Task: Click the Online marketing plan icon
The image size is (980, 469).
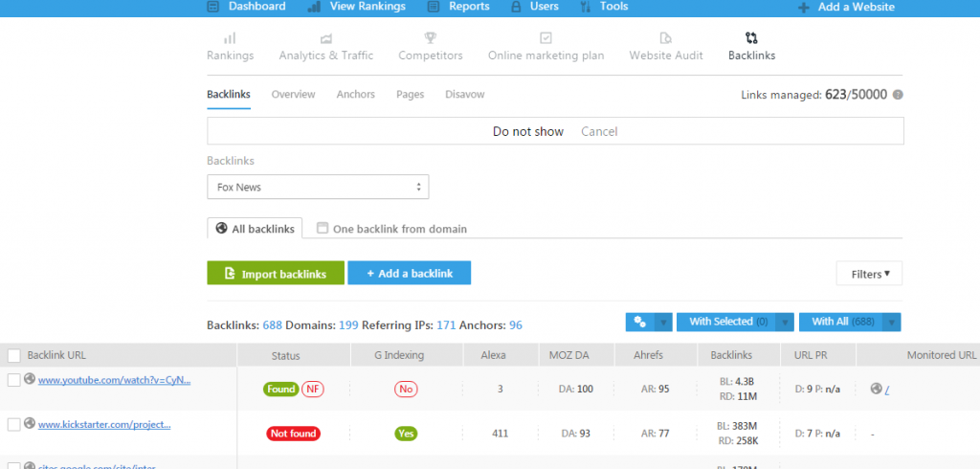Action: click(x=546, y=38)
